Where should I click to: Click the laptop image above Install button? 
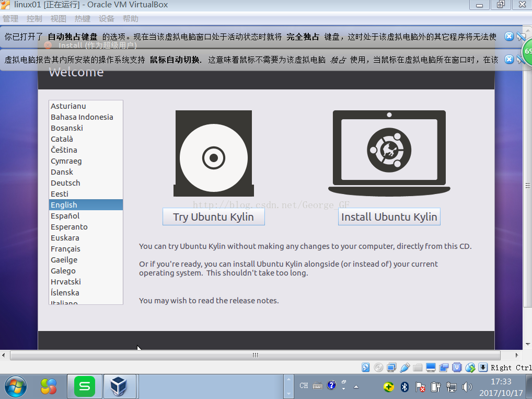tap(389, 153)
